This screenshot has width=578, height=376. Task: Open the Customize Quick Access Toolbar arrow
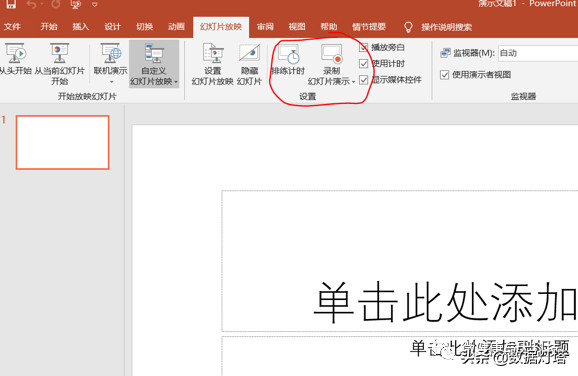pos(95,5)
